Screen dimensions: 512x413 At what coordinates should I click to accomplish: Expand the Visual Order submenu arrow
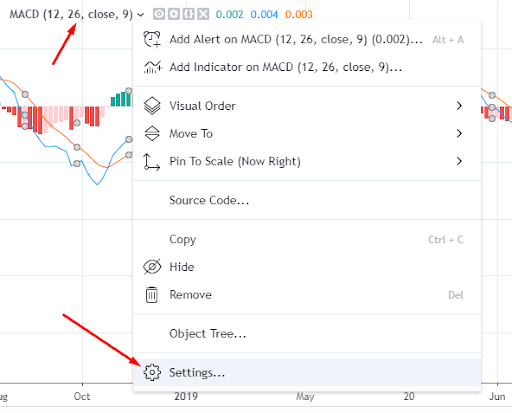[459, 106]
